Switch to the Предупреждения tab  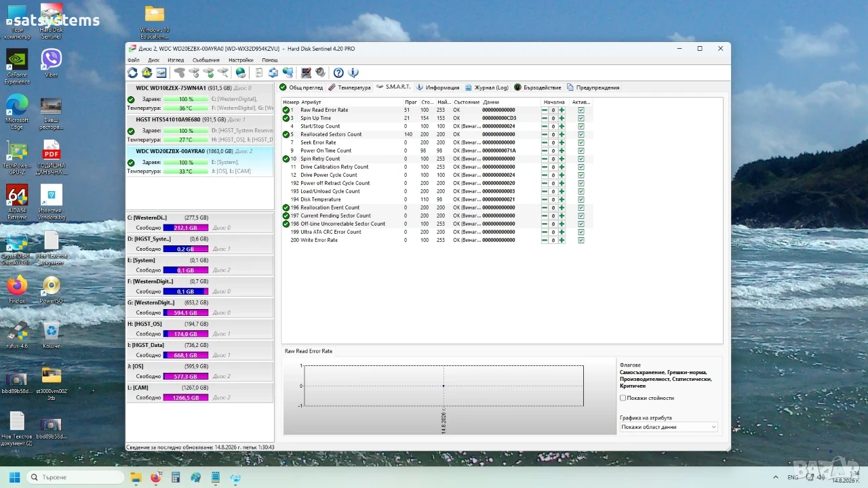coord(593,87)
